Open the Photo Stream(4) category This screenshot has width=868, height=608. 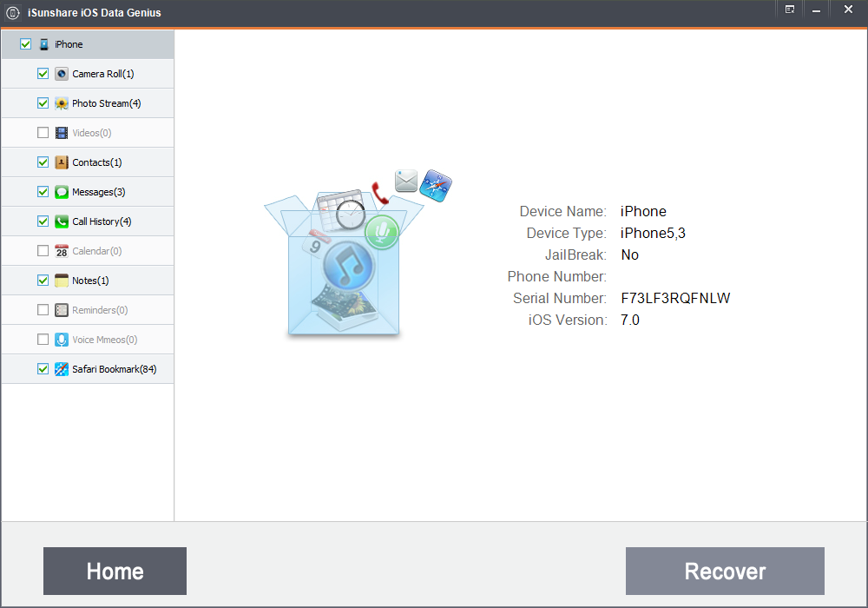(106, 103)
